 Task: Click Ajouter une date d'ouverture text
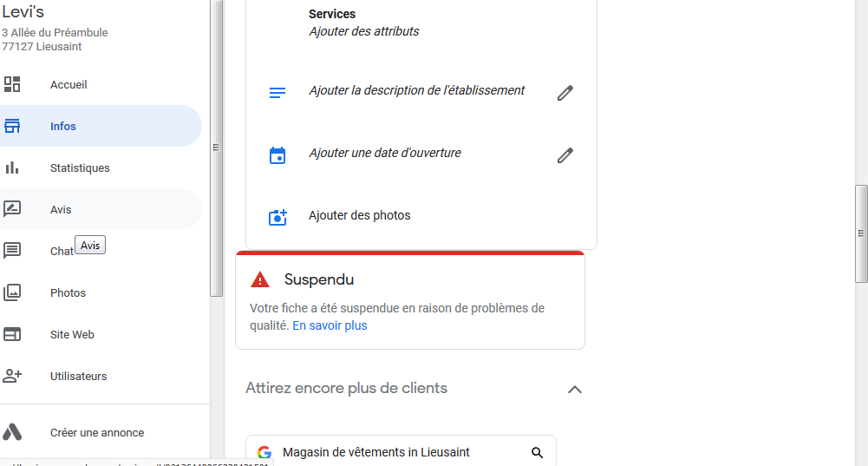click(x=385, y=153)
